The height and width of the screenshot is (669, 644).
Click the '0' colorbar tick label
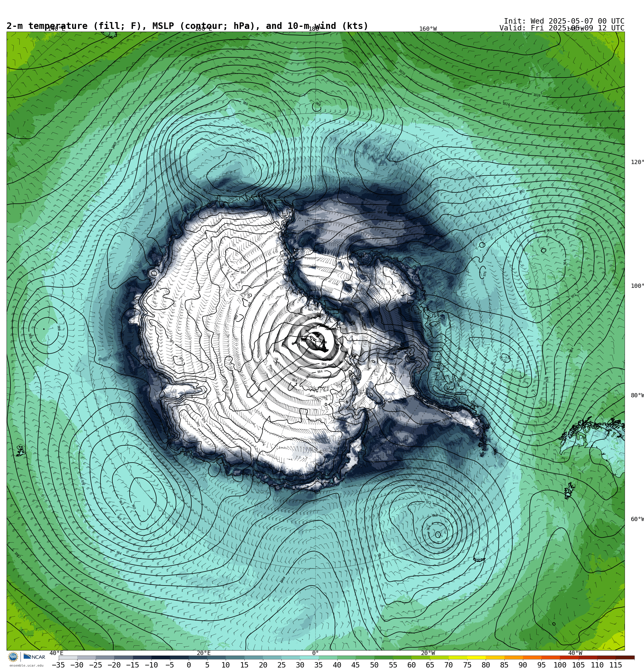click(189, 665)
